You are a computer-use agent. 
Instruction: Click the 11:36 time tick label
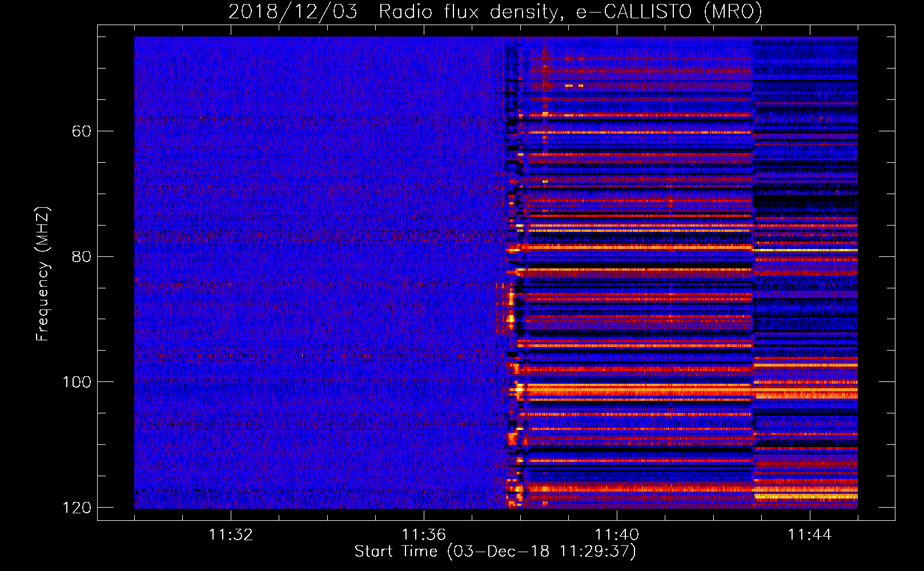point(424,535)
